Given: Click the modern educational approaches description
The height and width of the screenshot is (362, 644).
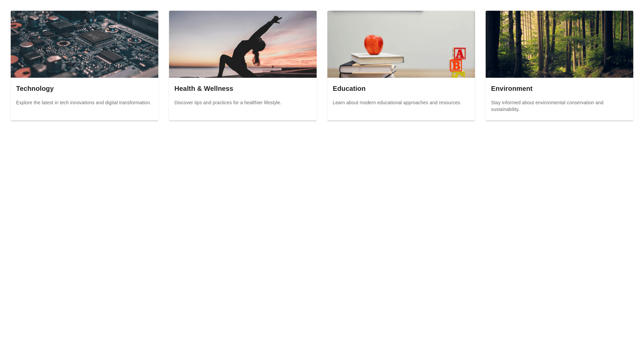Looking at the screenshot, I should [397, 103].
